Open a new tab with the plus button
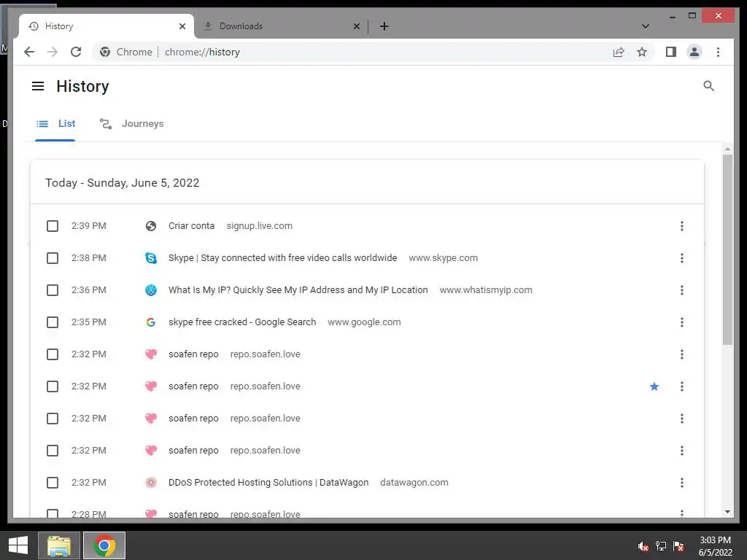Screen dimensions: 747x560 384,26
